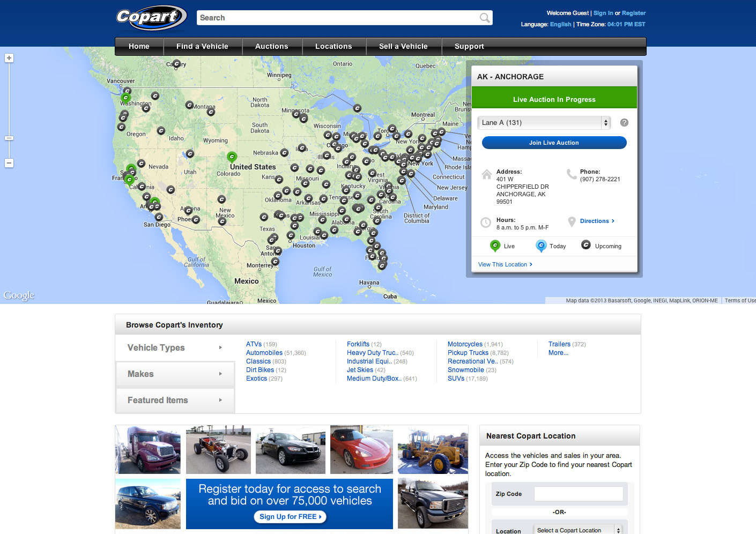756x534 pixels.
Task: Click the black BMW sedan thumbnail
Action: point(291,449)
